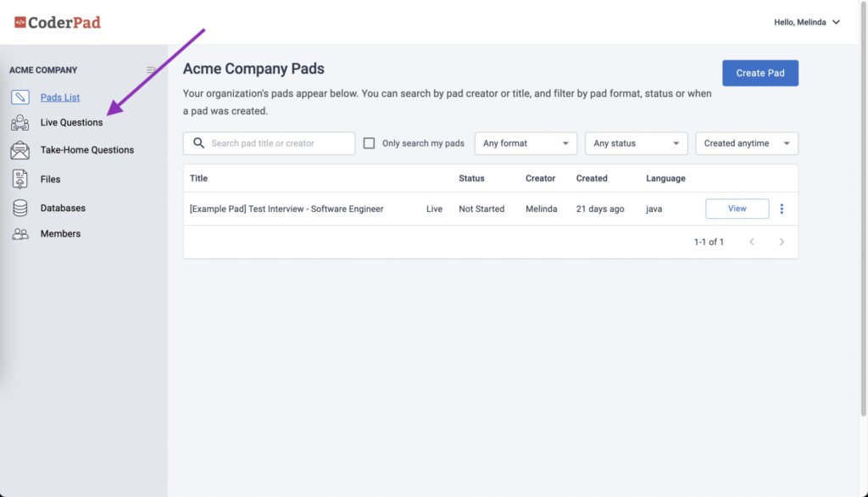Collapse the sidebar with the menu icon
The image size is (868, 497).
coord(151,70)
